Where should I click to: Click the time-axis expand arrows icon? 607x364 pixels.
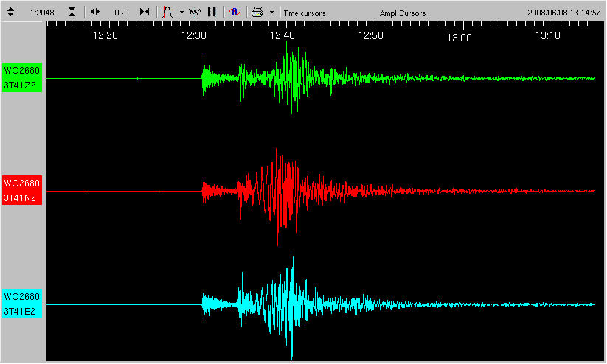95,12
